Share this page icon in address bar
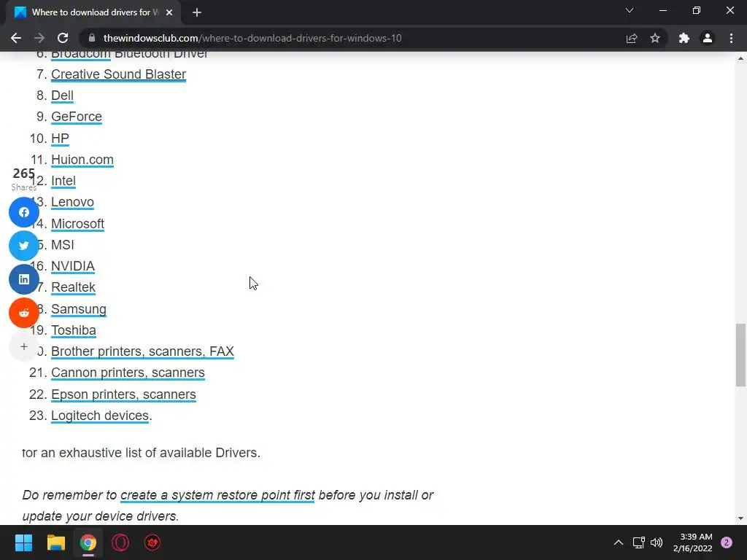Viewport: 747px width, 560px height. (632, 38)
